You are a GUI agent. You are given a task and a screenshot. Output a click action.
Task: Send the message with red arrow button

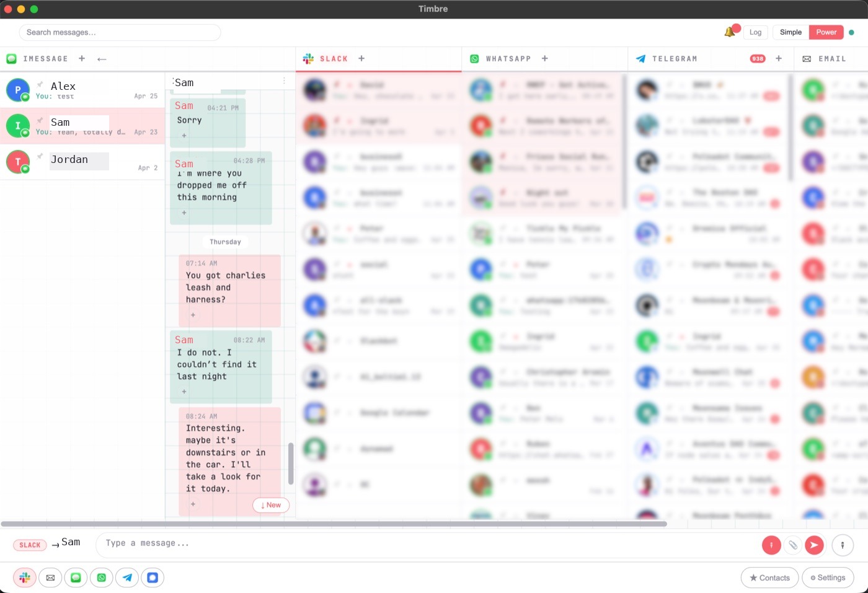pyautogui.click(x=814, y=545)
